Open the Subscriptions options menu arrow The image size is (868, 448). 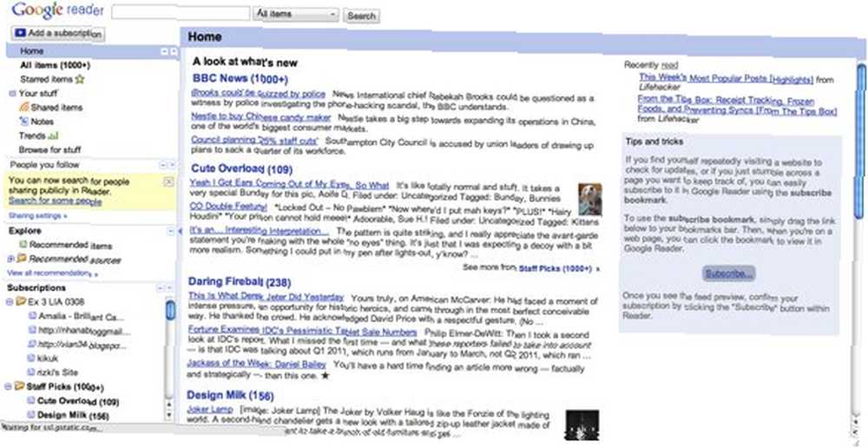pos(170,288)
